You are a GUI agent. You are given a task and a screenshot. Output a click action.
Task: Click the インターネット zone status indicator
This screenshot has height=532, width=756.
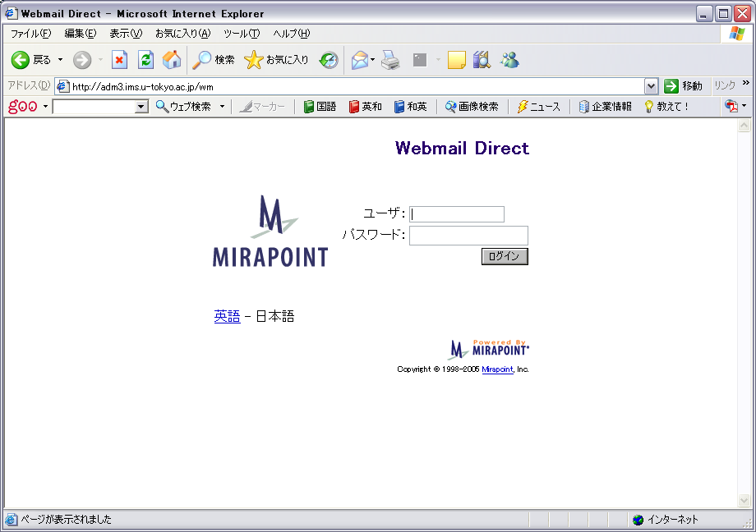point(666,520)
